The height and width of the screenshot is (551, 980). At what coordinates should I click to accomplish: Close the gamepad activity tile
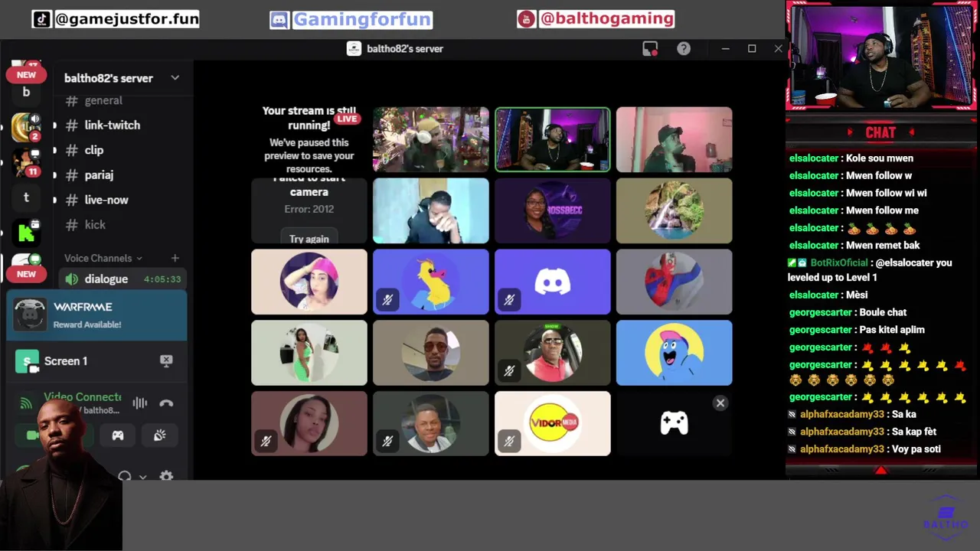(720, 403)
